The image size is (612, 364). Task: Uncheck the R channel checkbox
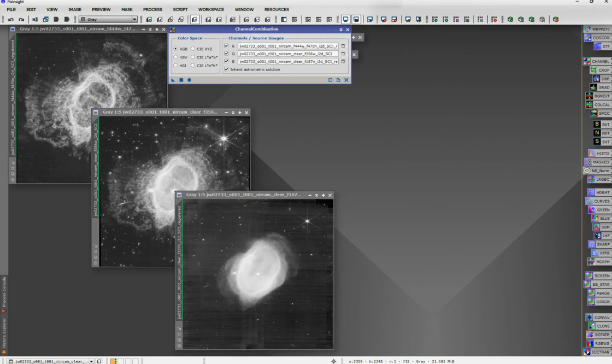[x=227, y=46]
